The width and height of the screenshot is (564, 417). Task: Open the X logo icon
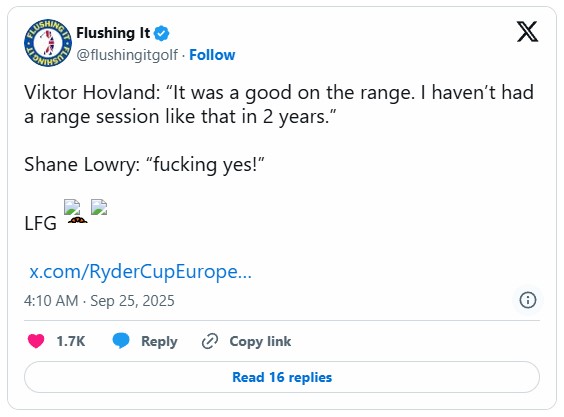(x=527, y=32)
